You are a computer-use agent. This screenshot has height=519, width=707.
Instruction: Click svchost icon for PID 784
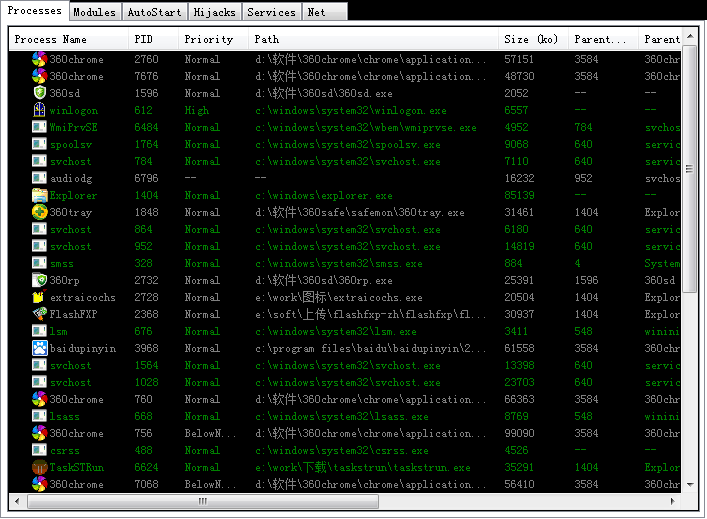(40, 161)
